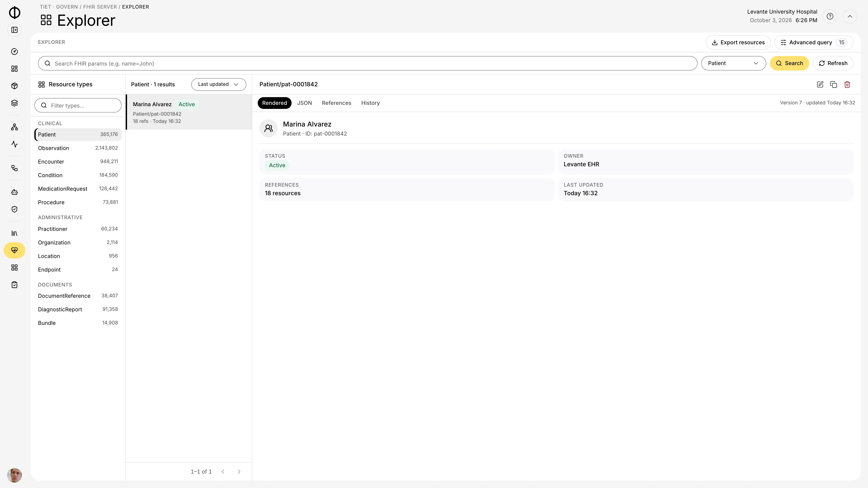Edit the Patient/pat-0001842 resource
The width and height of the screenshot is (868, 488).
pyautogui.click(x=820, y=84)
